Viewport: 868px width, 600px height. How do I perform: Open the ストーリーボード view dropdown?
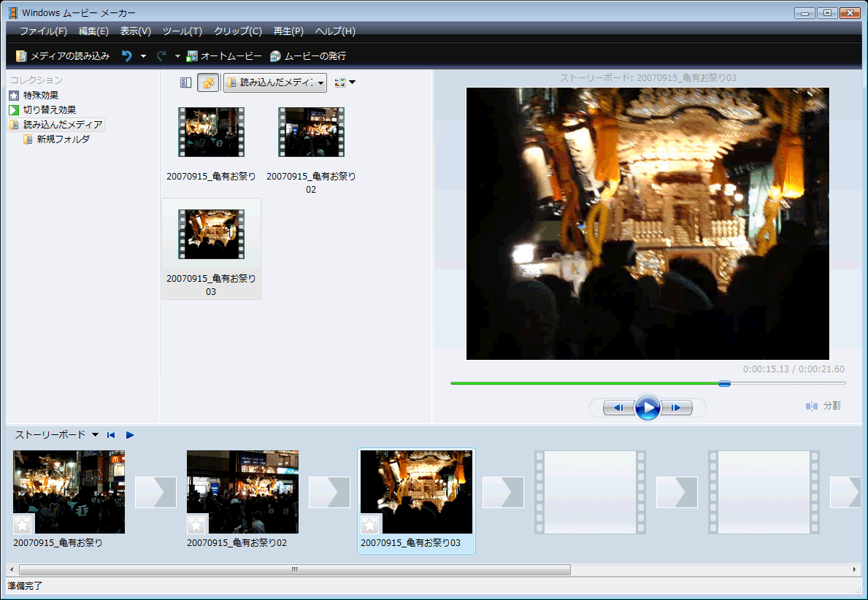(95, 435)
